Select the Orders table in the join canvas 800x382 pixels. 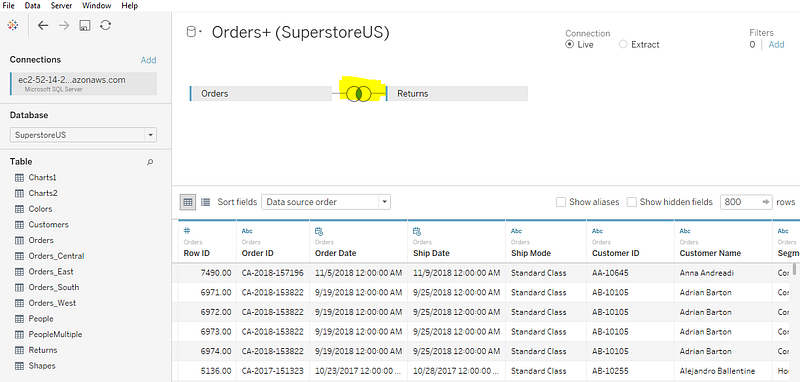pyautogui.click(x=261, y=94)
